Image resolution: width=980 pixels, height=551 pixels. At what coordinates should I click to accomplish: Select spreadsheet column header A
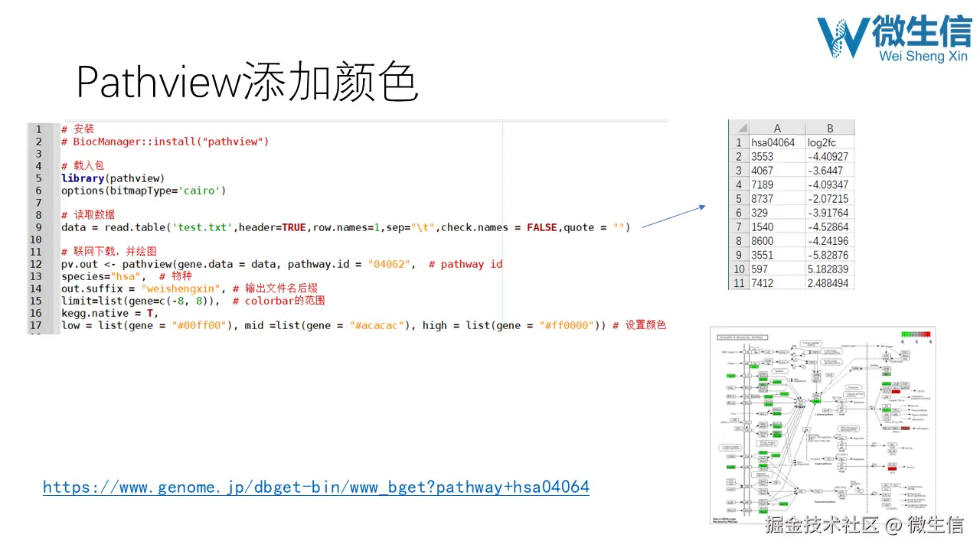pos(777,128)
